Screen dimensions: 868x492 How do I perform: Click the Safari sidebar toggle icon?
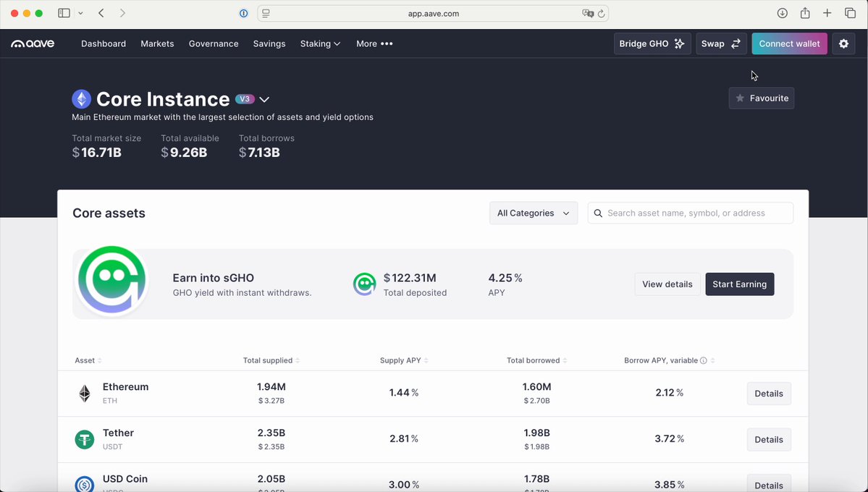(64, 13)
